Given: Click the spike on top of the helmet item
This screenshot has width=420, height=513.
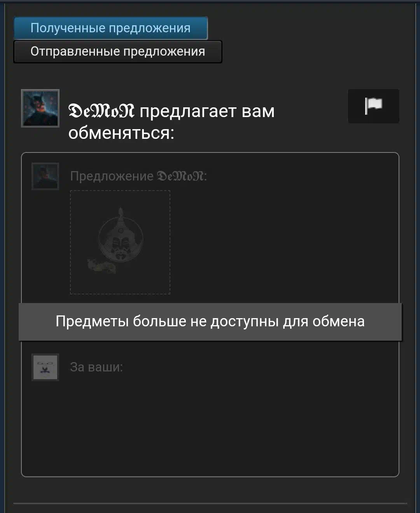Looking at the screenshot, I should point(121,212).
